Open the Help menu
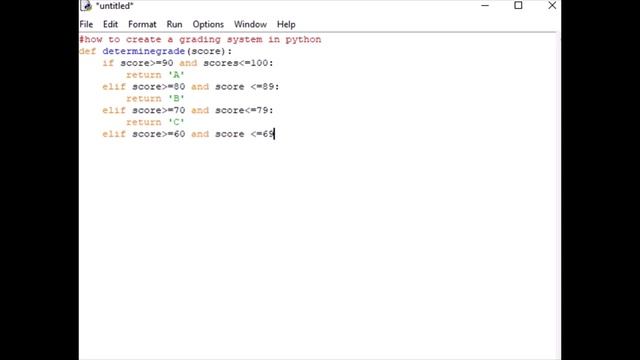Viewport: 640px width, 360px height. click(x=286, y=24)
